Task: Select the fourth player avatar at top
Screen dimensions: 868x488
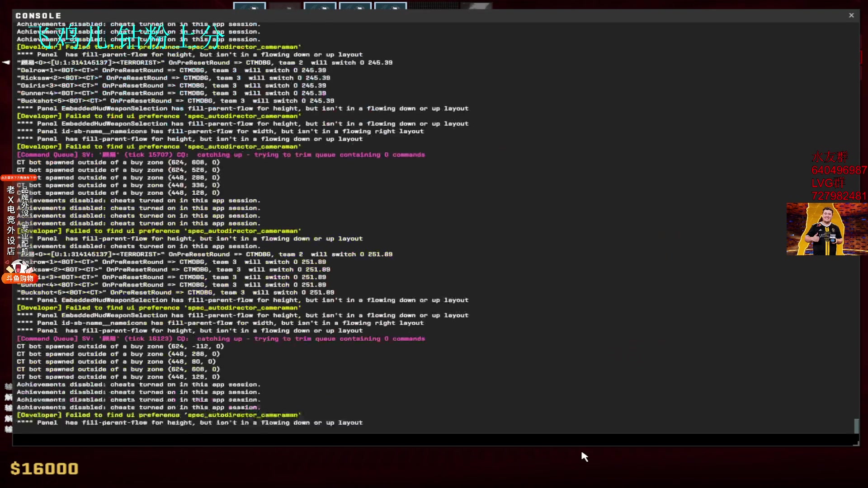Action: [x=355, y=6]
